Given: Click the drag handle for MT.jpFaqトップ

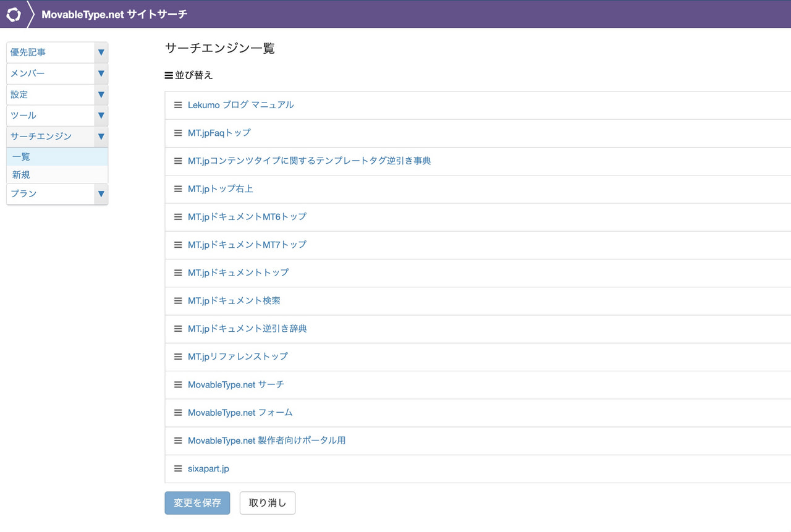Looking at the screenshot, I should pos(177,133).
